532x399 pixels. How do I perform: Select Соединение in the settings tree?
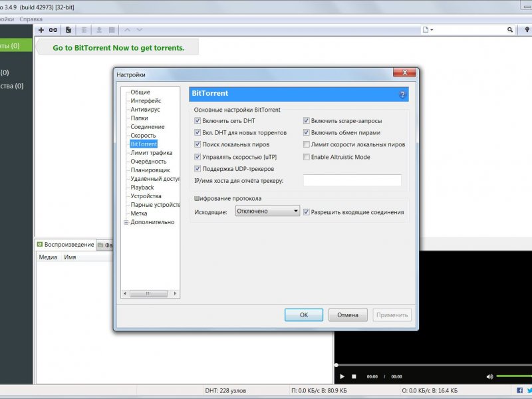click(148, 126)
